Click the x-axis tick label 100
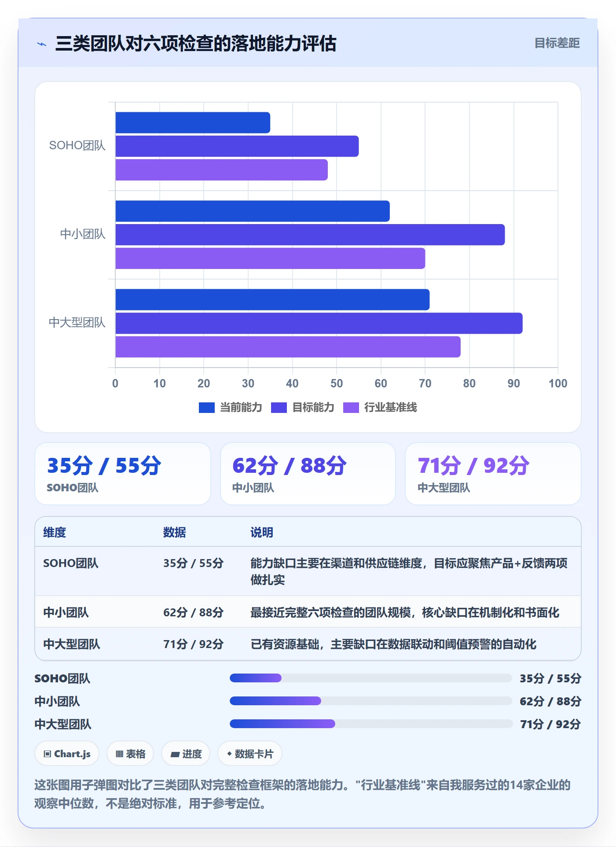 click(x=558, y=383)
